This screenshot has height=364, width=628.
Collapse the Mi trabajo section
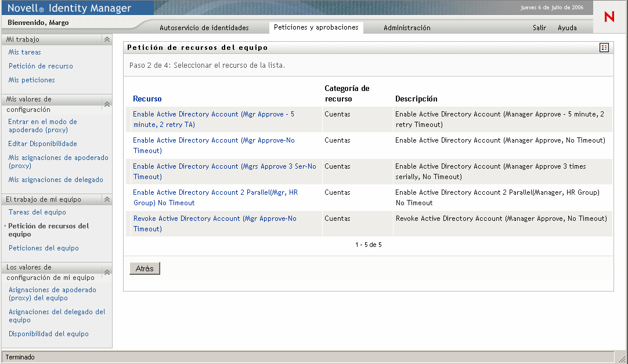pos(107,39)
